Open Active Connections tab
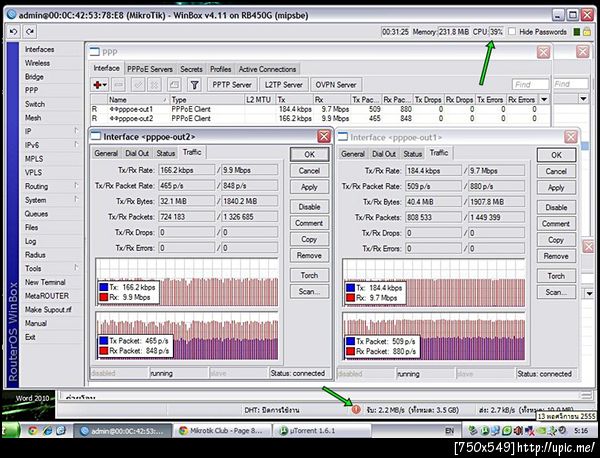 tap(267, 69)
